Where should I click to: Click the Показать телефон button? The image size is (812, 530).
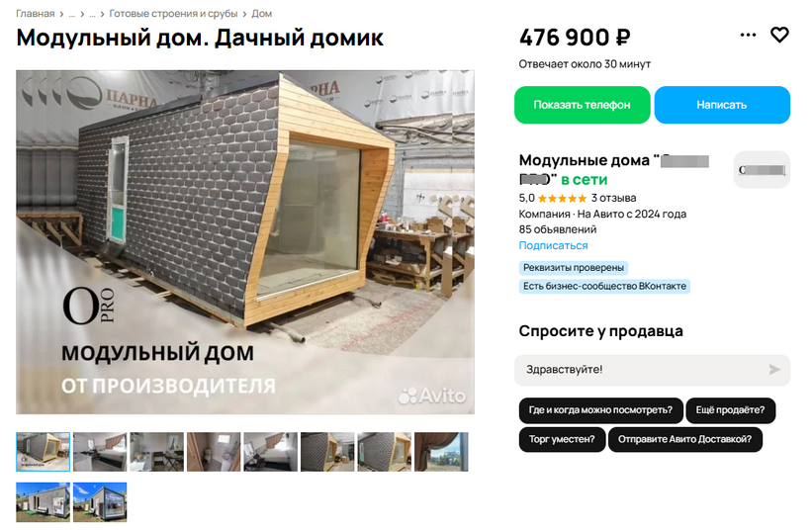[x=583, y=105]
